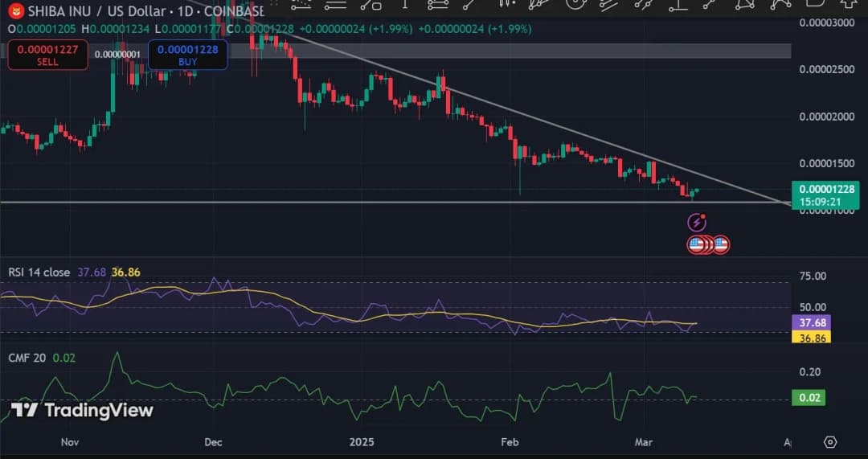Click the 0.00000001 spread value box
The height and width of the screenshot is (459, 868).
(118, 55)
